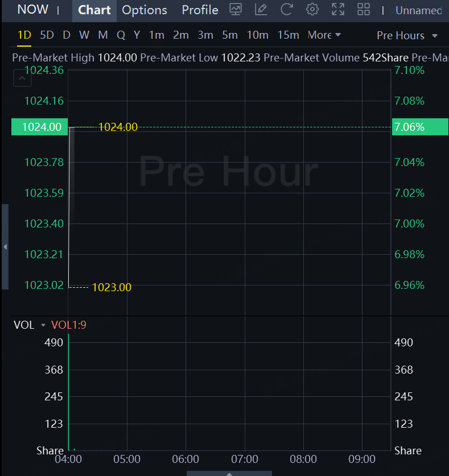Open the multi-chart grid layout icon
The image size is (449, 476).
363,10
